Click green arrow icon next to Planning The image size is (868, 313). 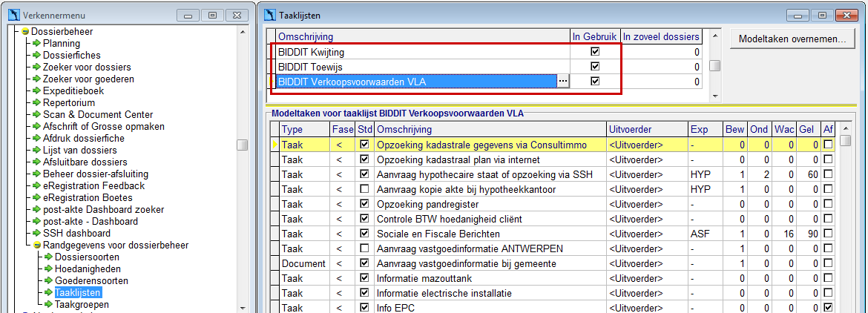point(36,43)
